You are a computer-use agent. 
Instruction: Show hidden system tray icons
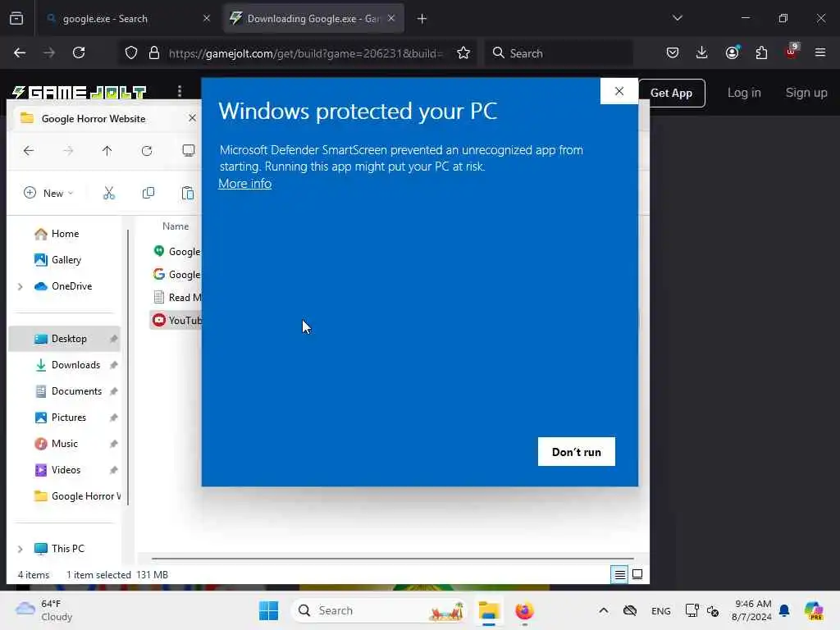(603, 610)
